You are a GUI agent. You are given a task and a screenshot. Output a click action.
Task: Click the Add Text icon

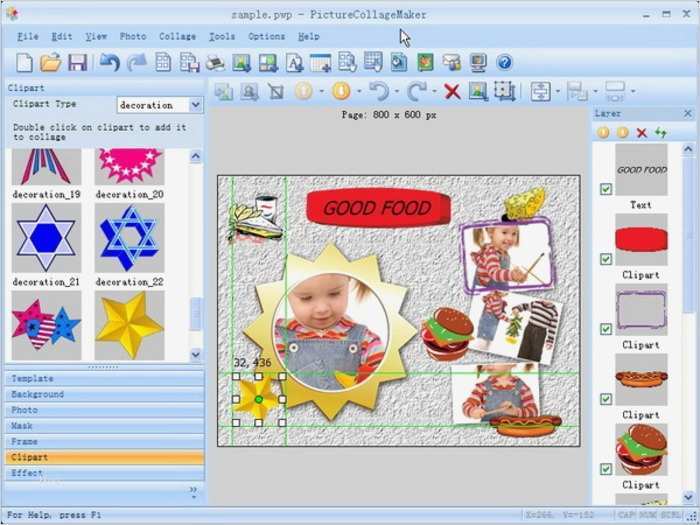pyautogui.click(x=294, y=62)
